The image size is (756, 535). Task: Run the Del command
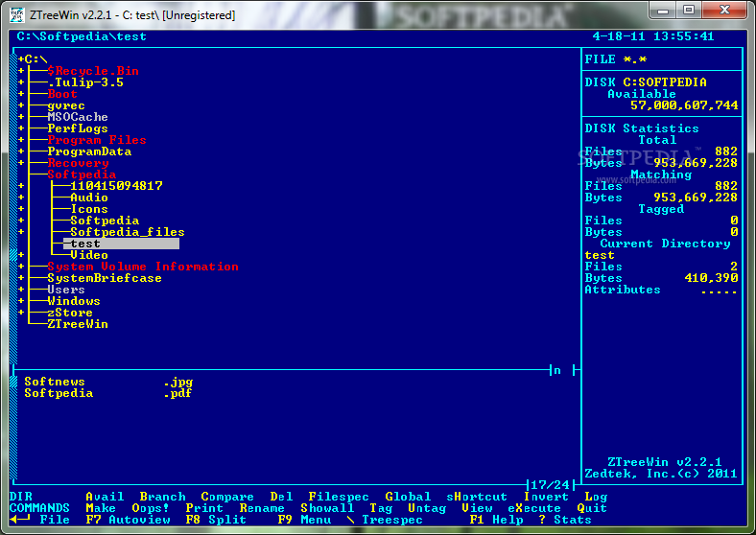[x=281, y=497]
